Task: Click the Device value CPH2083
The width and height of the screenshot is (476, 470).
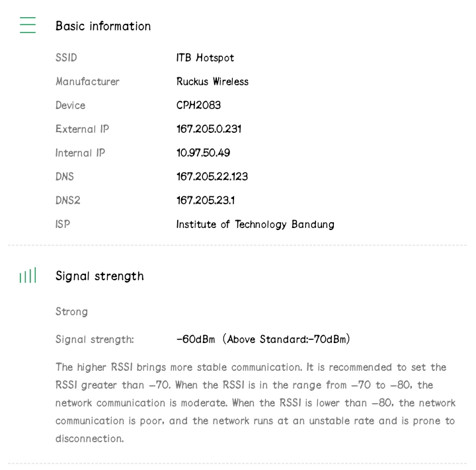Action: point(198,106)
